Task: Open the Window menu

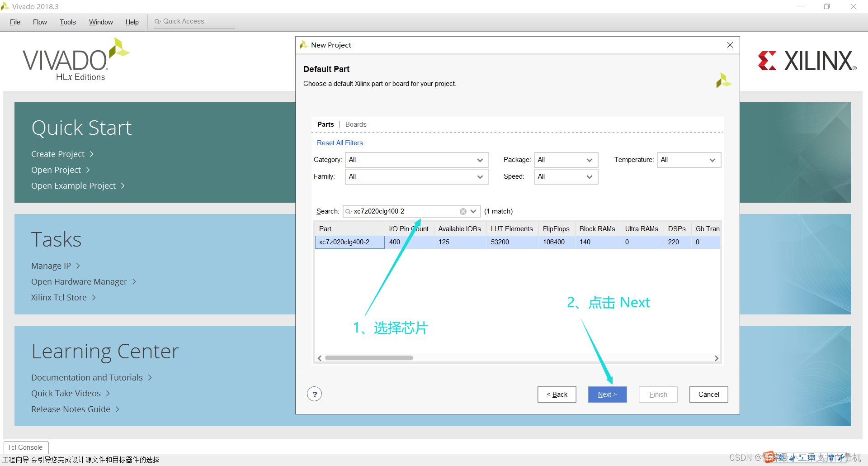Action: [101, 22]
